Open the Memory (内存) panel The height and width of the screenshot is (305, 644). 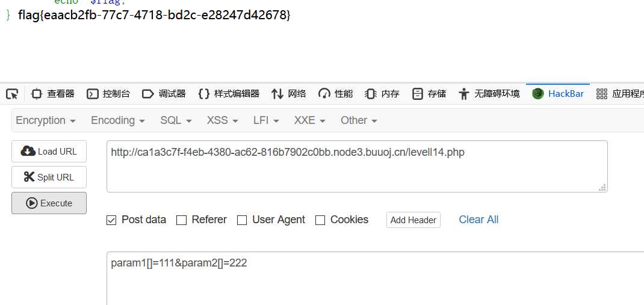pos(382,94)
